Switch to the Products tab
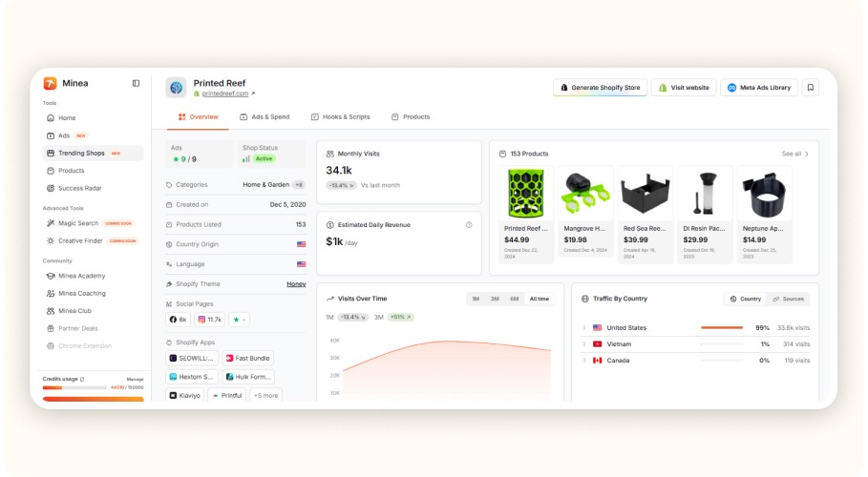The image size is (868, 477). [x=411, y=116]
